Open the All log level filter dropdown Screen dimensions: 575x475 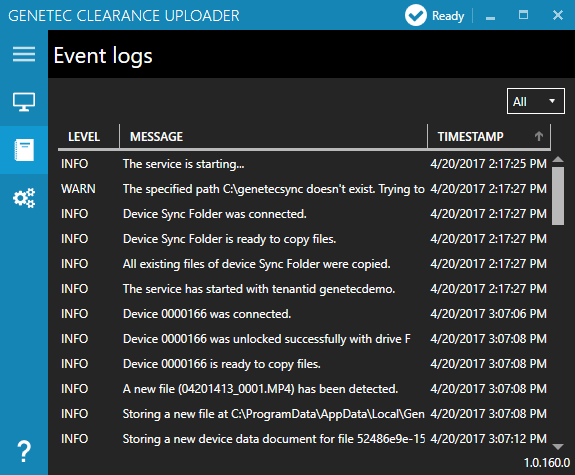coord(535,101)
